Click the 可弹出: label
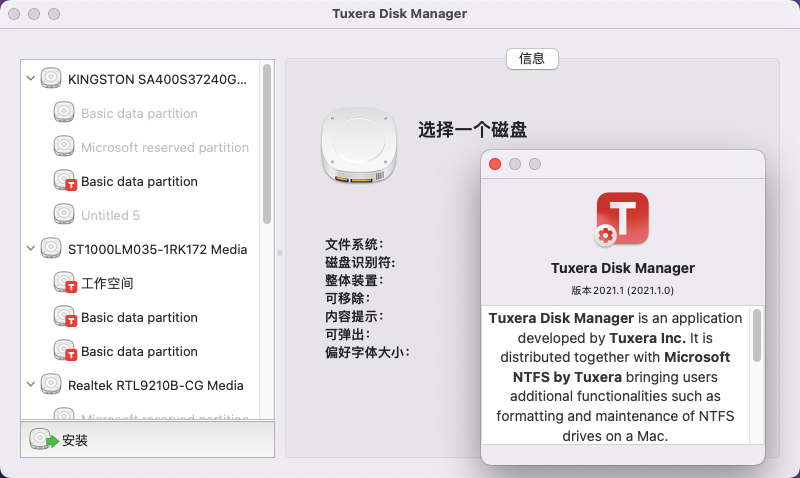Image resolution: width=800 pixels, height=478 pixels. [x=348, y=334]
